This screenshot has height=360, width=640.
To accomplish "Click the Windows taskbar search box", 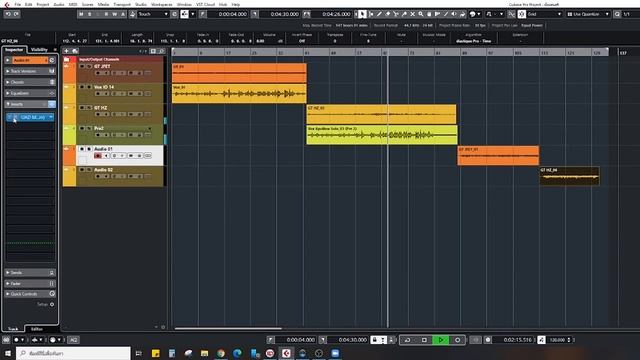I will (x=73, y=353).
